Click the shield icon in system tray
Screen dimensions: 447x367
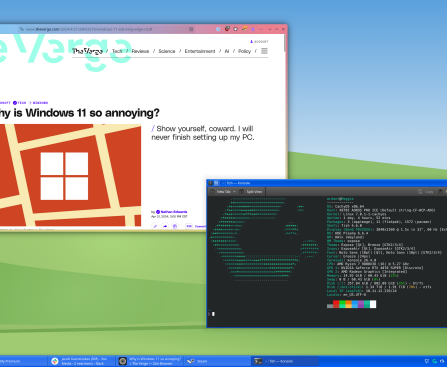coord(426,361)
